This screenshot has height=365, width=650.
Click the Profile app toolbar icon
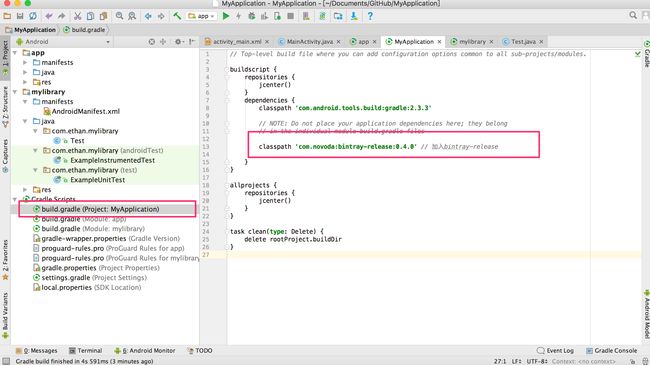coord(264,16)
